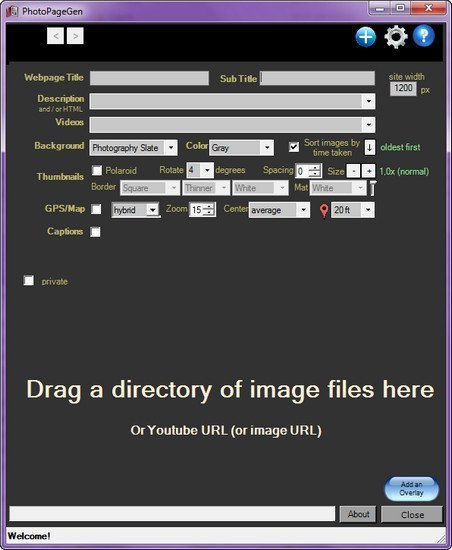Screen dimensions: 452x550
Task: Open the Color Gray dropdown
Action: pyautogui.click(x=241, y=148)
